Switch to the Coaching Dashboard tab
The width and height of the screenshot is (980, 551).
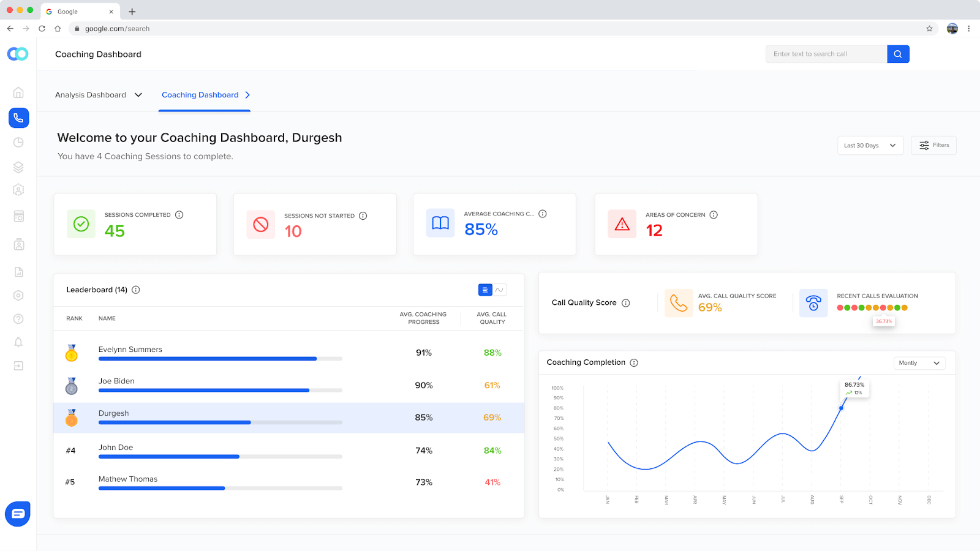pyautogui.click(x=200, y=95)
